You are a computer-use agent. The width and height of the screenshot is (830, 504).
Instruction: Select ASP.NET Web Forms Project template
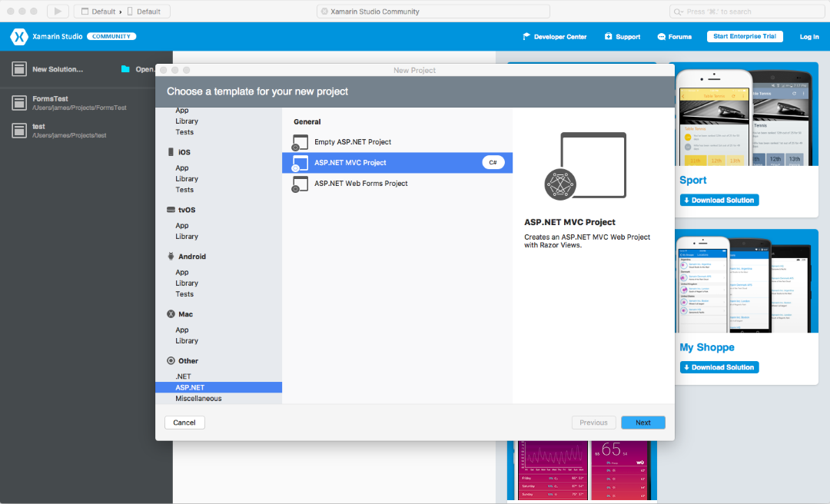(x=397, y=183)
